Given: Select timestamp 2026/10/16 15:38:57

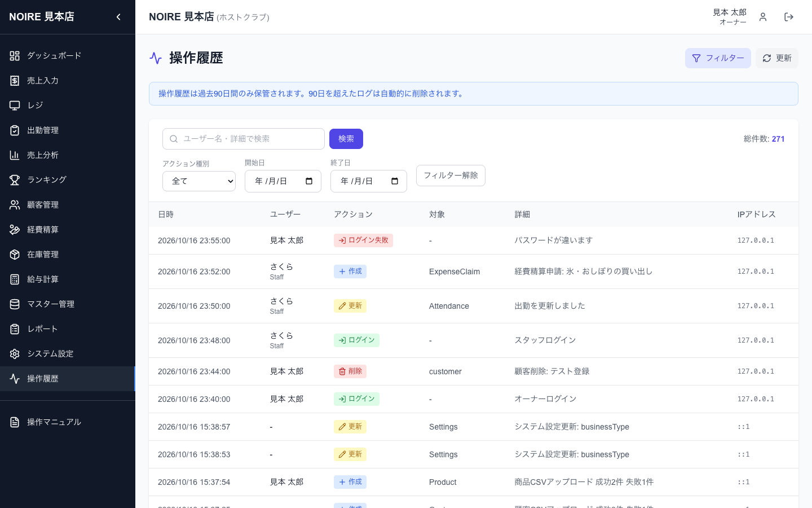Looking at the screenshot, I should [x=194, y=427].
